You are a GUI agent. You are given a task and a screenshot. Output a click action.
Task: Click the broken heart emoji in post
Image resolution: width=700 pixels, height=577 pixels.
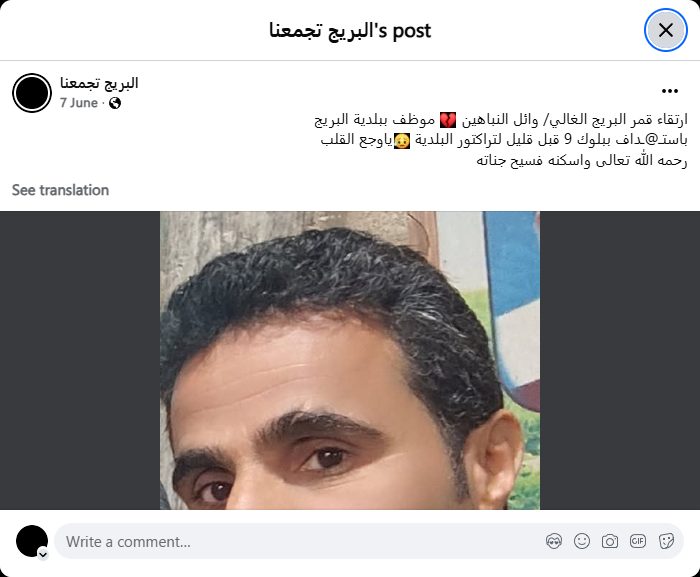click(448, 120)
